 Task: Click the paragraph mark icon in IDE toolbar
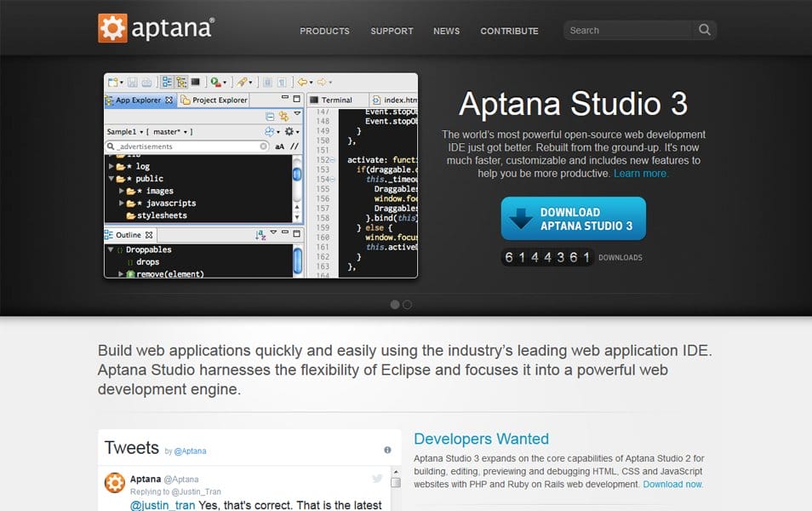(x=282, y=82)
